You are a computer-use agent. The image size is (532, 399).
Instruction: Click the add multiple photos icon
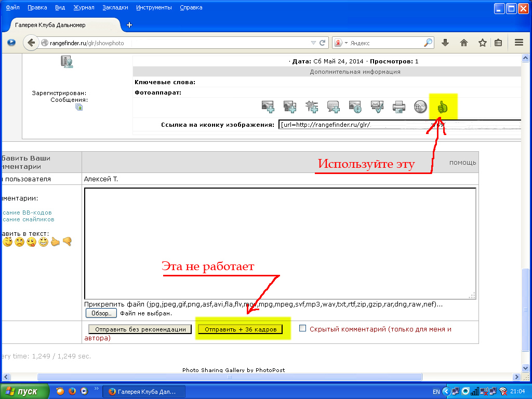point(290,107)
